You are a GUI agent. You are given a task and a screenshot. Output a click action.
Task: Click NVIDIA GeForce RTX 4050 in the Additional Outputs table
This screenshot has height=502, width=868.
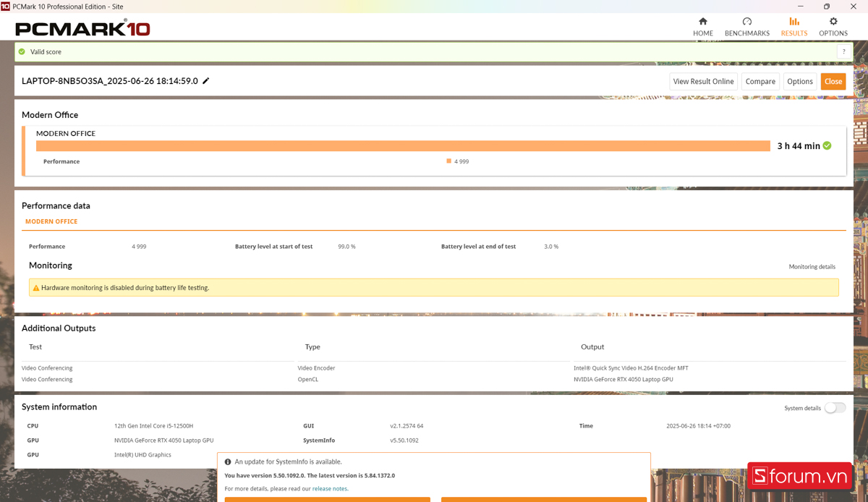[624, 379]
